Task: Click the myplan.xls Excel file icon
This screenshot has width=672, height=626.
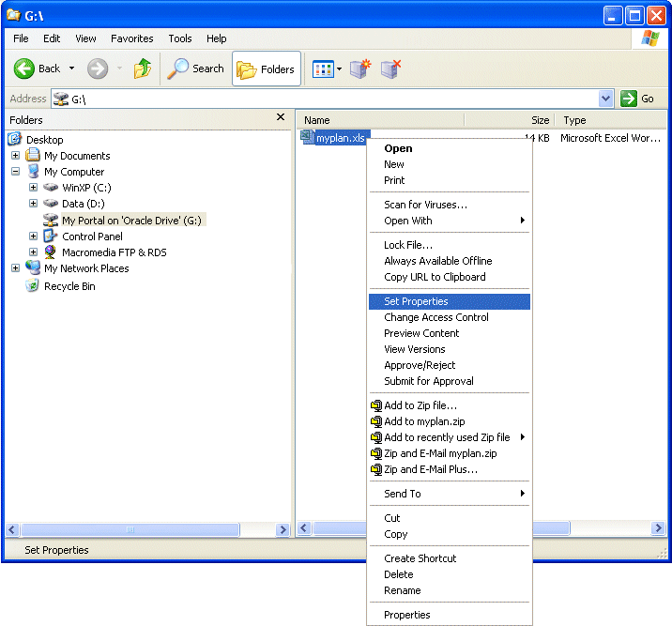Action: pos(308,138)
